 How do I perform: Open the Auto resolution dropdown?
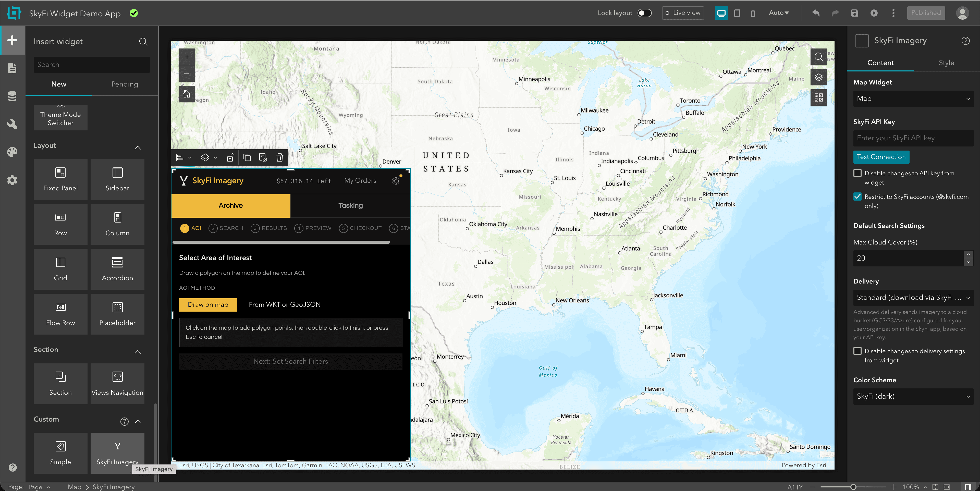click(778, 13)
